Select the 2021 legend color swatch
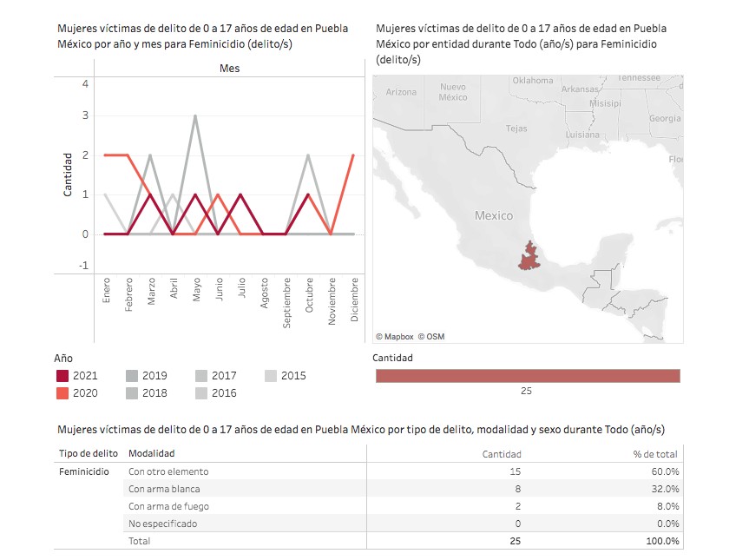749x560 pixels. tap(63, 376)
